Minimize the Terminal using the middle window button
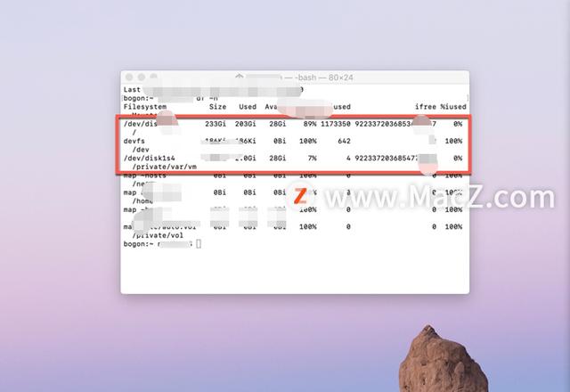Screen dimensions: 570x392 [142, 78]
